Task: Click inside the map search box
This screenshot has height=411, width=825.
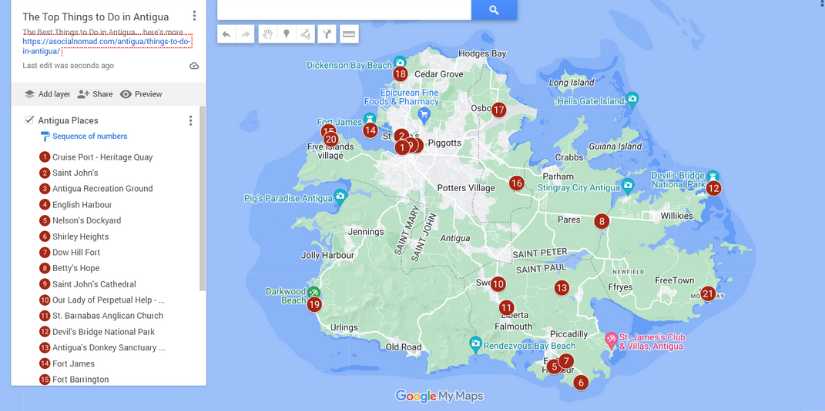Action: (x=344, y=9)
